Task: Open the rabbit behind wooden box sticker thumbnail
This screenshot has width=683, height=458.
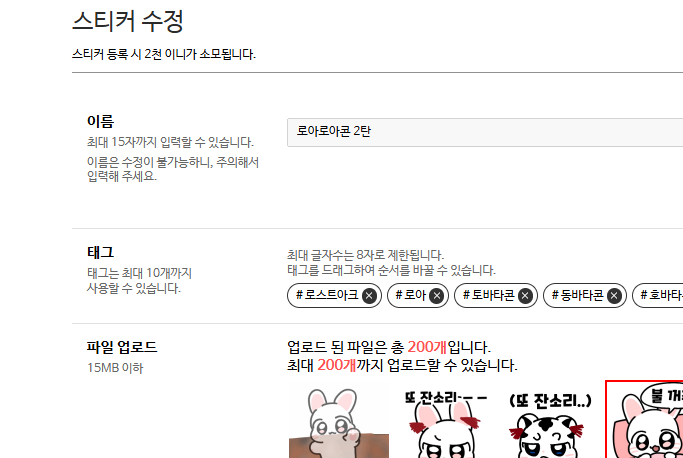Action: click(x=338, y=422)
